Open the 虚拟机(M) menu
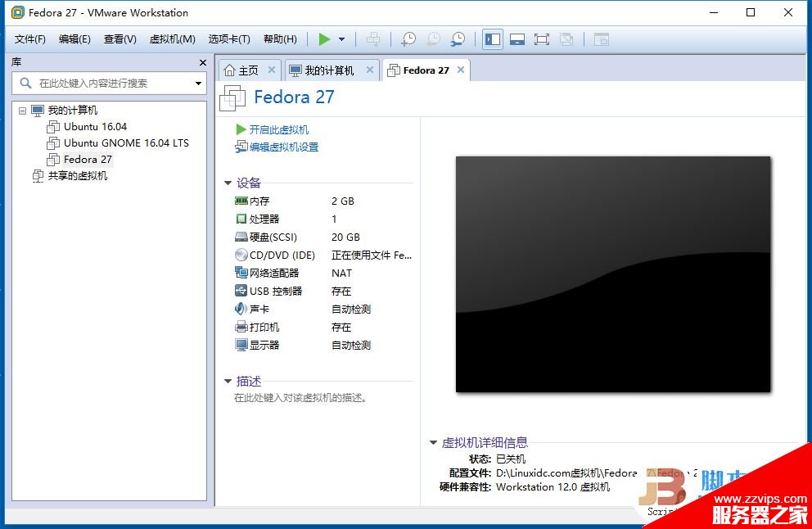This screenshot has height=529, width=812. [172, 39]
